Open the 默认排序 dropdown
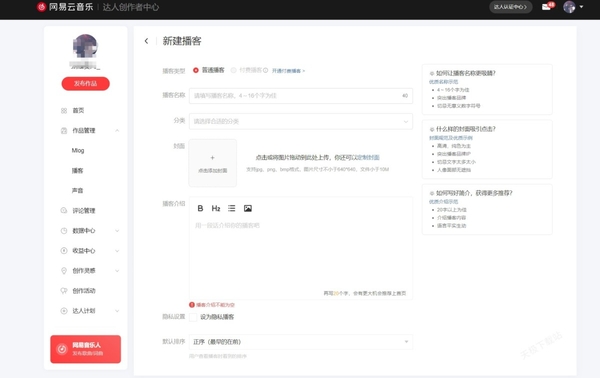The image size is (600, 378). click(x=301, y=342)
